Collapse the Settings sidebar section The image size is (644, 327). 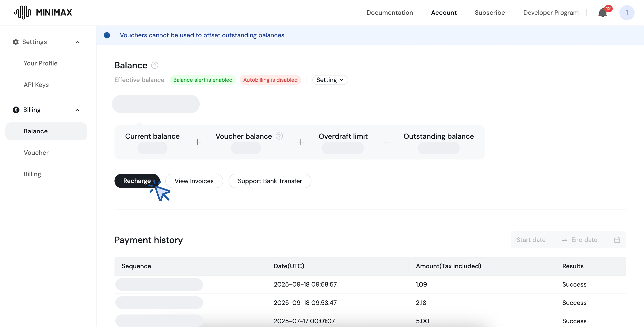77,42
